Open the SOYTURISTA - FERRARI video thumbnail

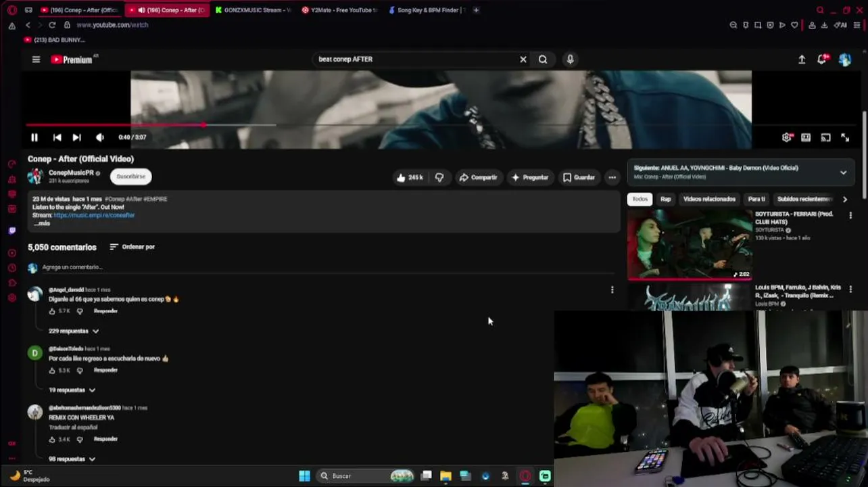point(690,243)
